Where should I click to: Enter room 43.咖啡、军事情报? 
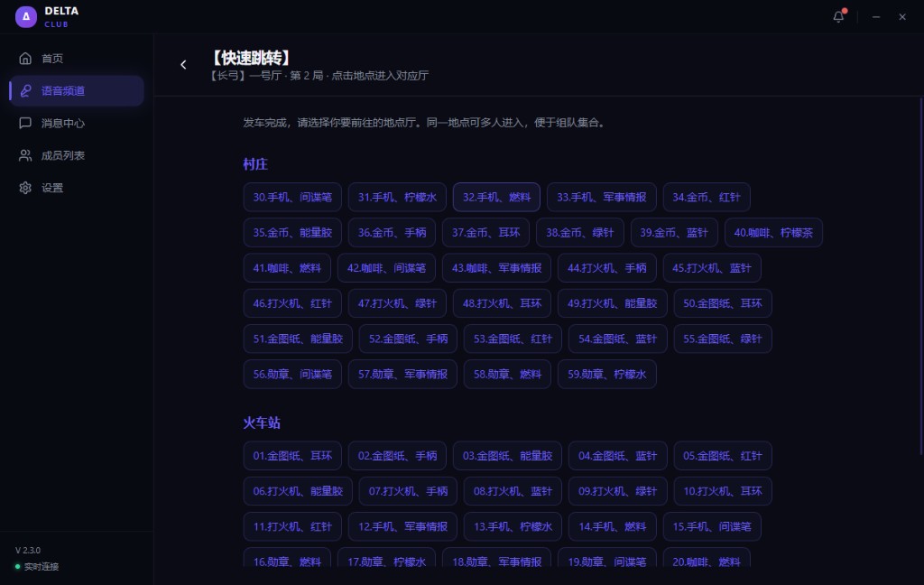(x=497, y=268)
